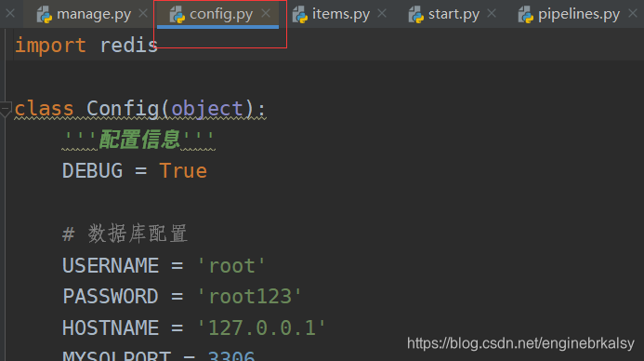Collapse the Config class code fold
Viewport: 644px width, 361px height.
coord(6,110)
